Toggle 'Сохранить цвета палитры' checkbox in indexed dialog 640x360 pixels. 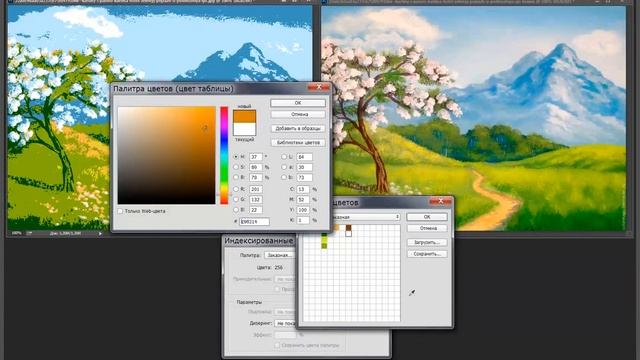tap(277, 345)
